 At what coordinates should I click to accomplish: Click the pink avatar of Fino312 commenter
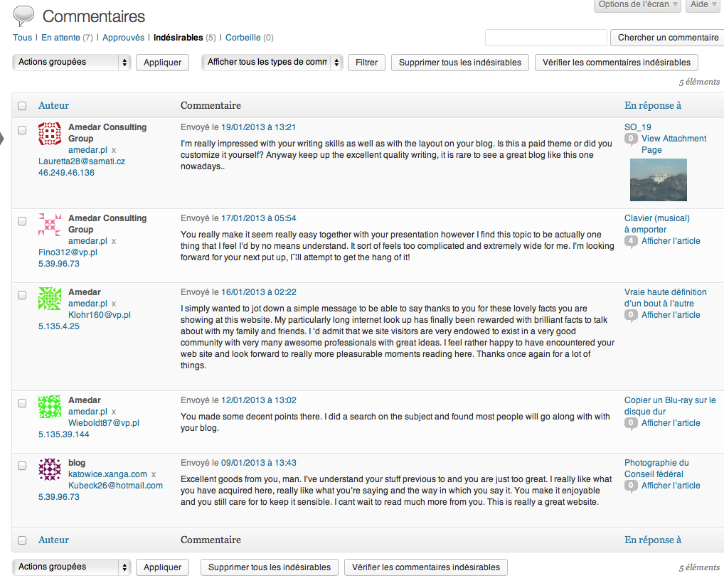(x=50, y=225)
